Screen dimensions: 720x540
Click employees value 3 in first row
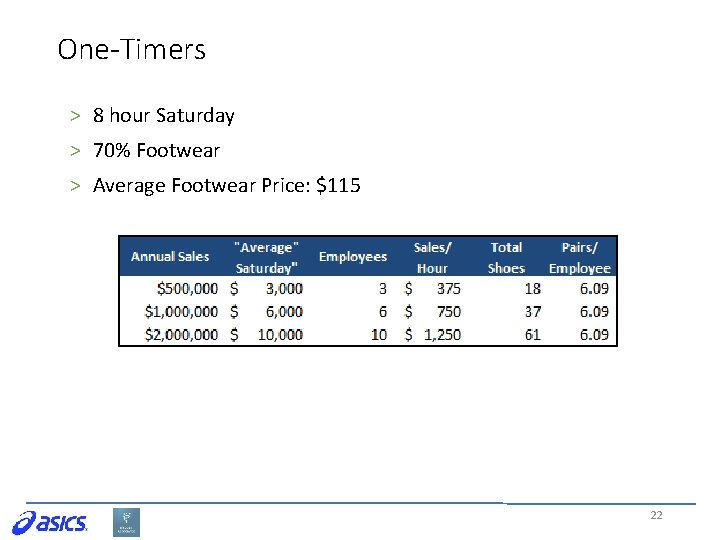pyautogui.click(x=382, y=288)
